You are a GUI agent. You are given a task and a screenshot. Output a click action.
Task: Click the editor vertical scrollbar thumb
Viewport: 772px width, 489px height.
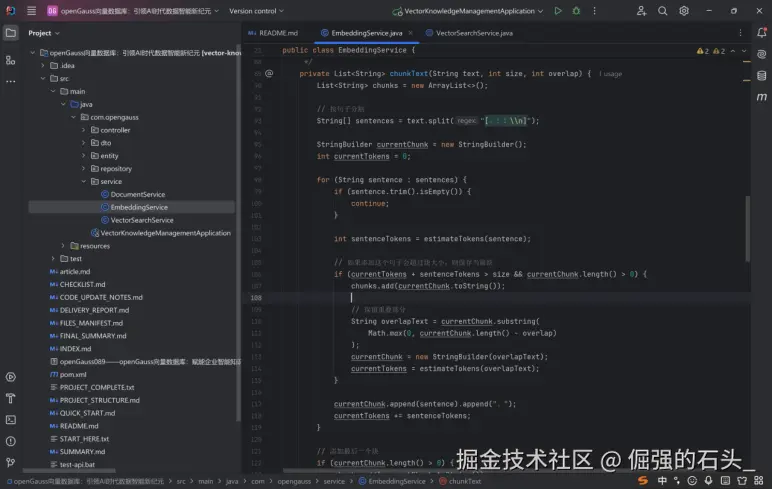click(x=747, y=229)
